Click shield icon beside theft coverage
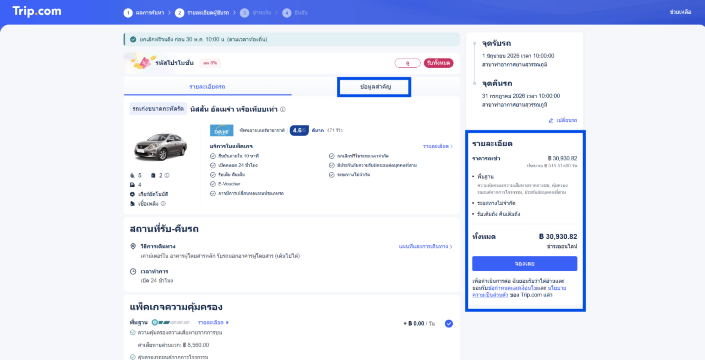Screen dimensions: 705x360 (132, 357)
